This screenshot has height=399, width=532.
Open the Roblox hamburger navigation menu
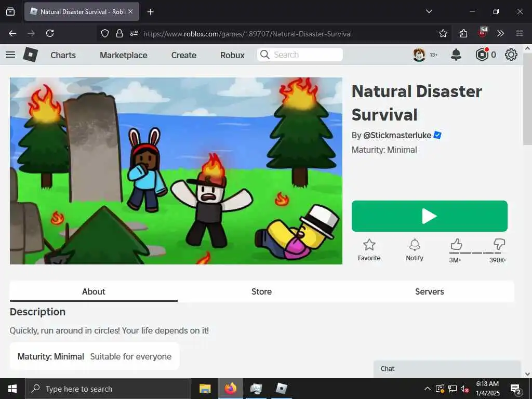pos(10,55)
